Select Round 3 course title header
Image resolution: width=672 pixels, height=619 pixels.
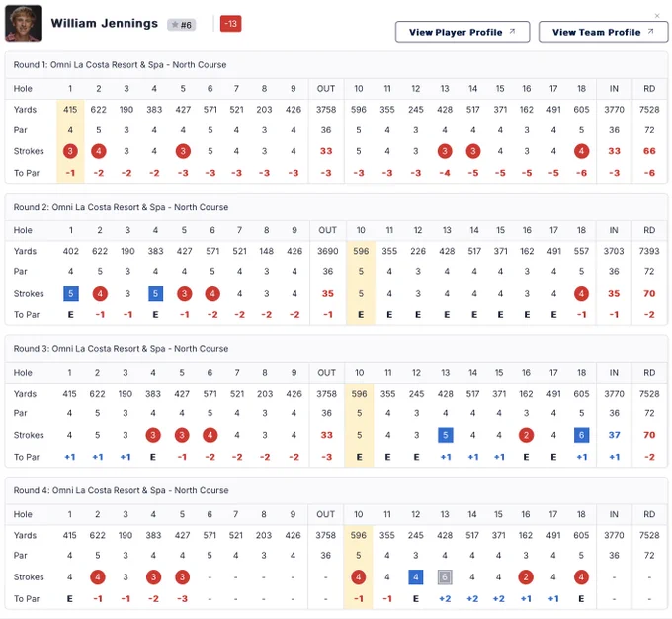[x=121, y=349]
